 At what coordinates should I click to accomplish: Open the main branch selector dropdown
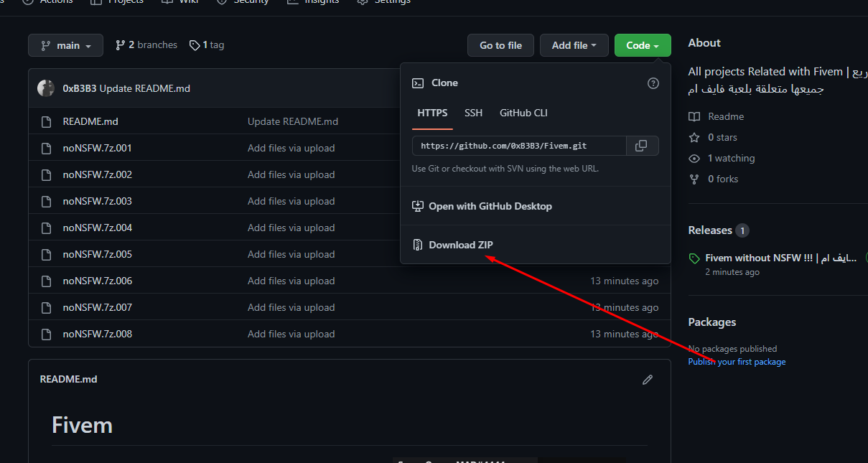[65, 45]
